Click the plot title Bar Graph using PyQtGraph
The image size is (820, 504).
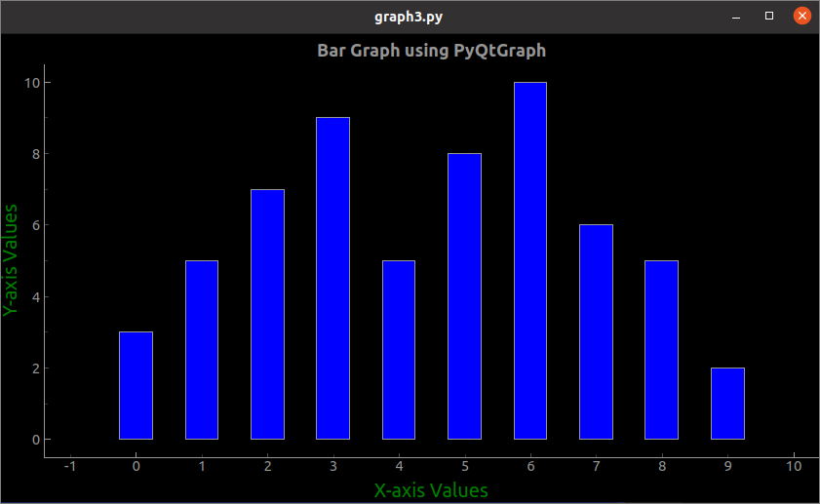point(431,51)
